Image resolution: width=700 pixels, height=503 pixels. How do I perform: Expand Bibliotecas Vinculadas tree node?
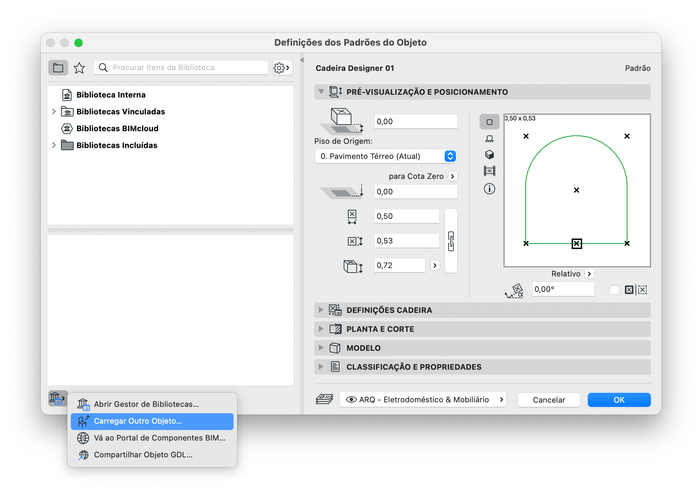[x=54, y=111]
